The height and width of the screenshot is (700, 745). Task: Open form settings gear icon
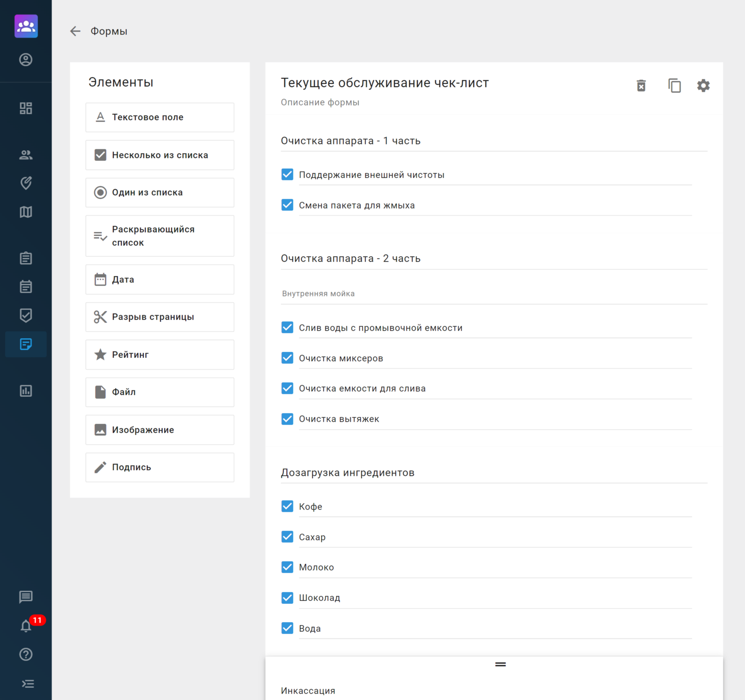click(703, 86)
